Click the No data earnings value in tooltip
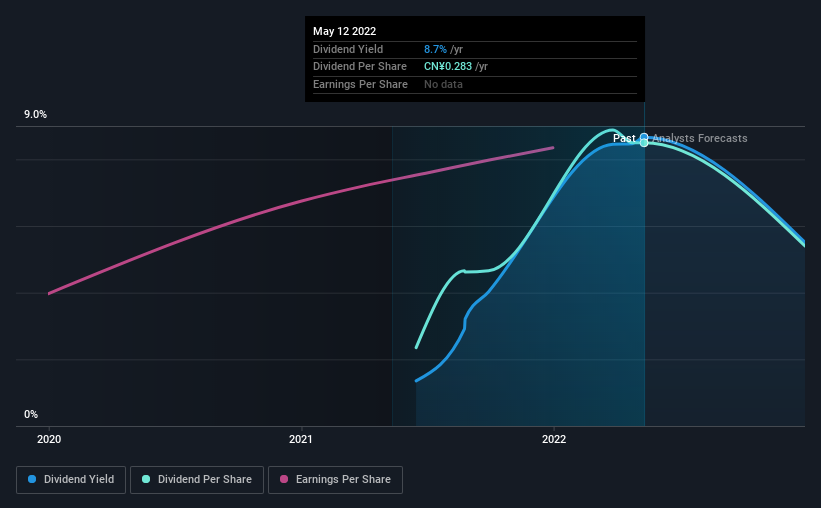This screenshot has height=508, width=821. (x=443, y=84)
